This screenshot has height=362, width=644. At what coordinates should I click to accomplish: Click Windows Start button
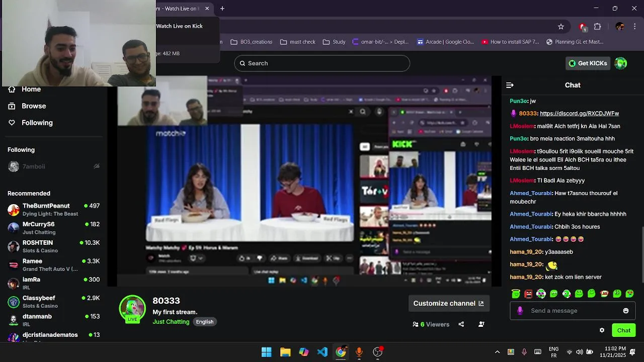(267, 352)
